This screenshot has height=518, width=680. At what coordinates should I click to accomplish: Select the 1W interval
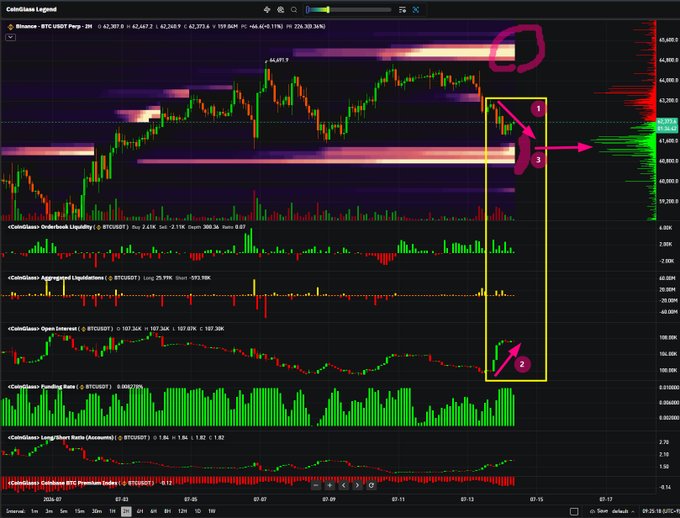pos(212,511)
